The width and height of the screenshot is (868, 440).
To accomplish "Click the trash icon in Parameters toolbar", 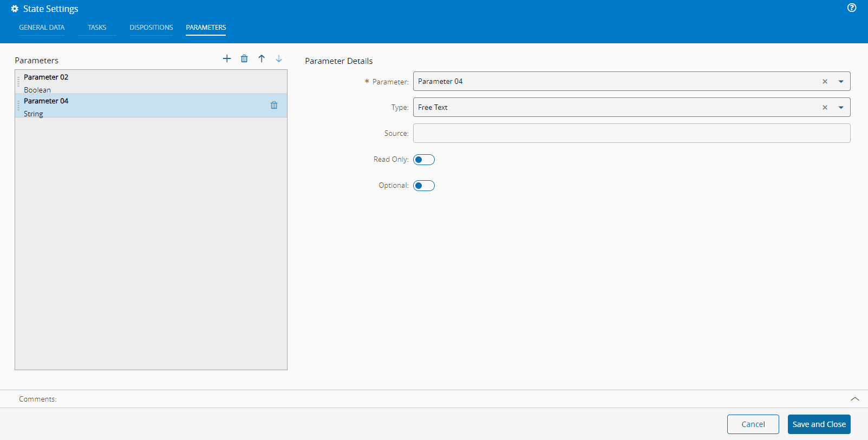I will (x=244, y=58).
